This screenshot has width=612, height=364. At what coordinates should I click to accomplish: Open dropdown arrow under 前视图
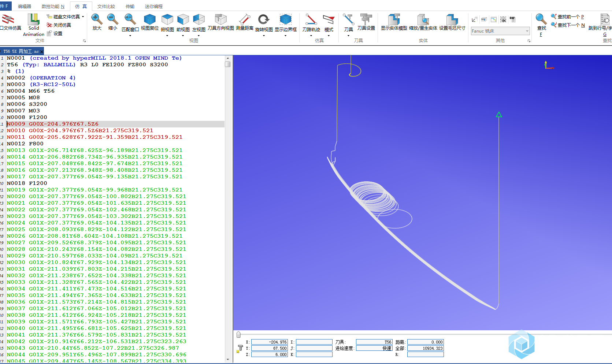coord(183,36)
